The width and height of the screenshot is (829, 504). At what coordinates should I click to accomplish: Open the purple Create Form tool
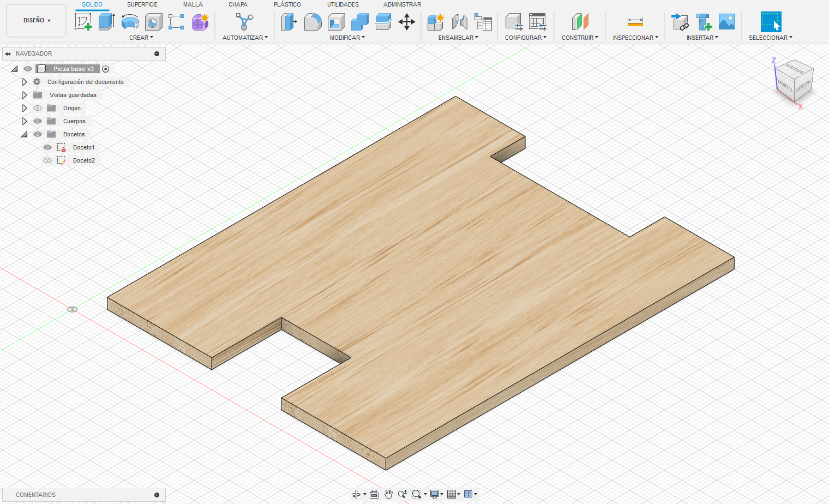click(200, 22)
